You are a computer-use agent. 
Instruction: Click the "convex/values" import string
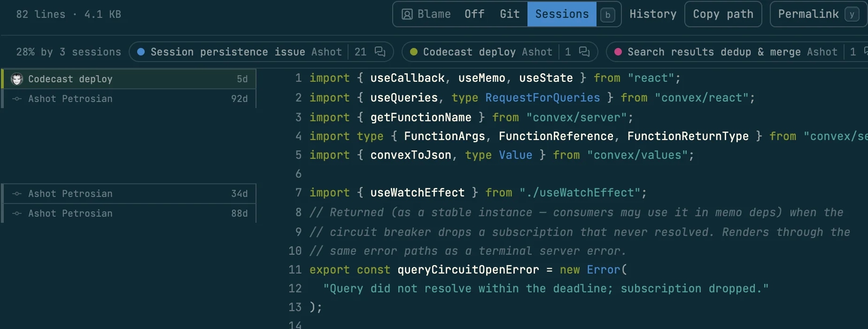point(637,155)
